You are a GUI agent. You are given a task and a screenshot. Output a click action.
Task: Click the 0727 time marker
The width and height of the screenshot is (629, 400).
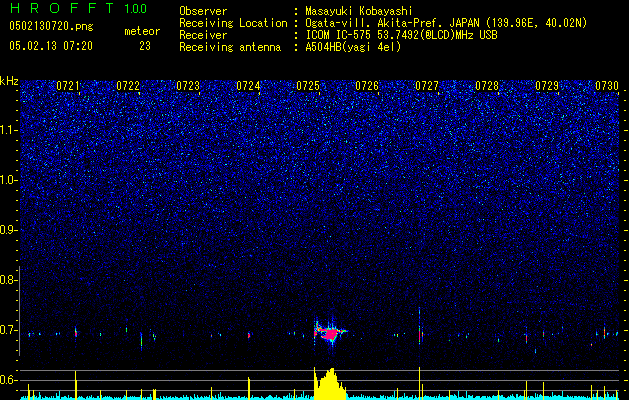click(x=427, y=86)
